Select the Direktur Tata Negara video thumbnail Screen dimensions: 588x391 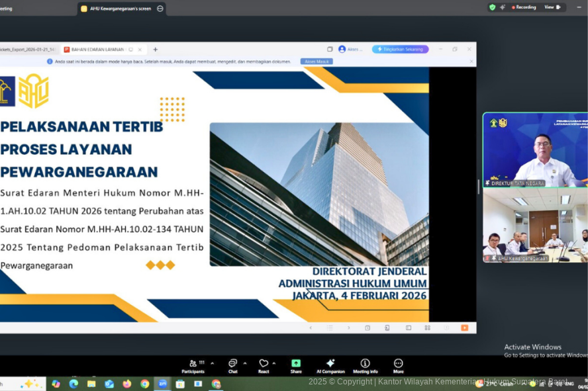(x=534, y=150)
